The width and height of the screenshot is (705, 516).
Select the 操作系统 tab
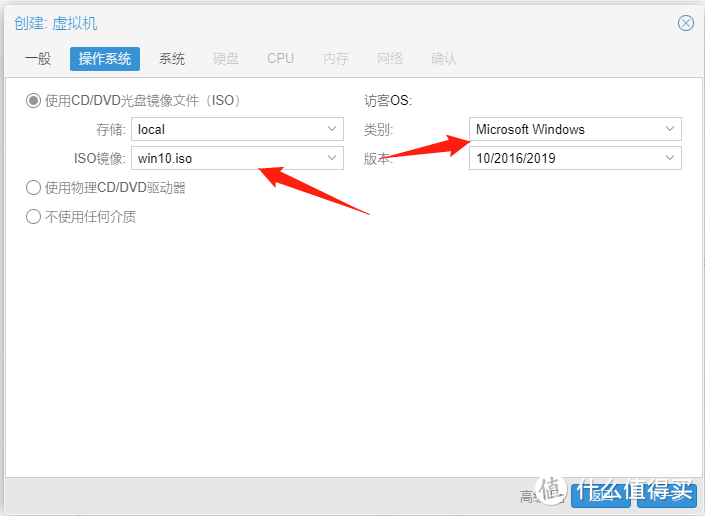pos(105,58)
